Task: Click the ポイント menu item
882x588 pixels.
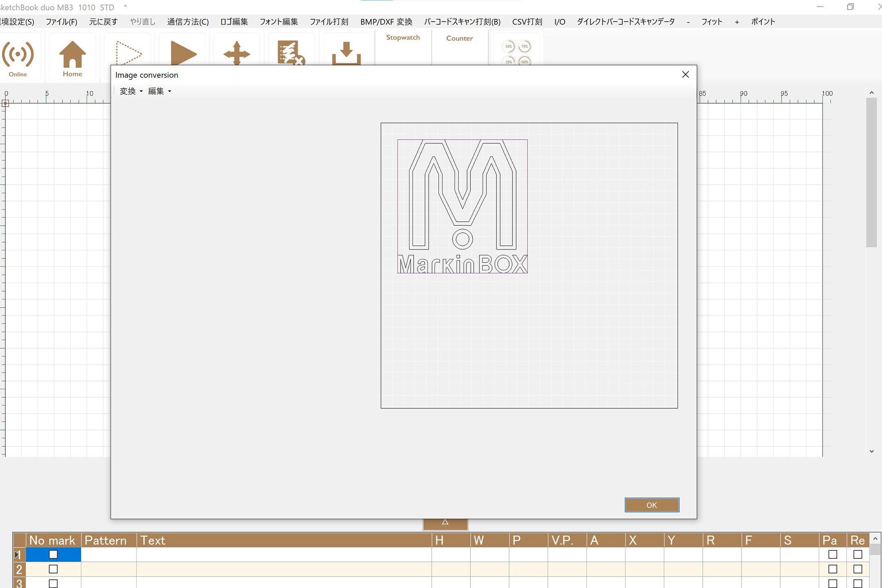Action: pos(763,22)
